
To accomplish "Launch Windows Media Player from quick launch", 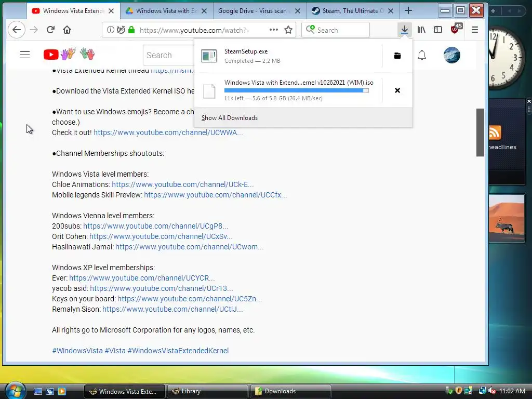I will click(x=62, y=391).
